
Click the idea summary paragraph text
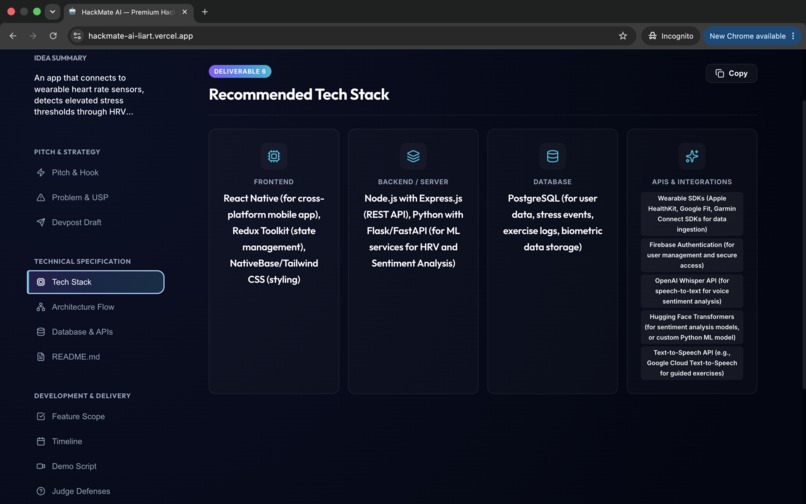(x=89, y=95)
